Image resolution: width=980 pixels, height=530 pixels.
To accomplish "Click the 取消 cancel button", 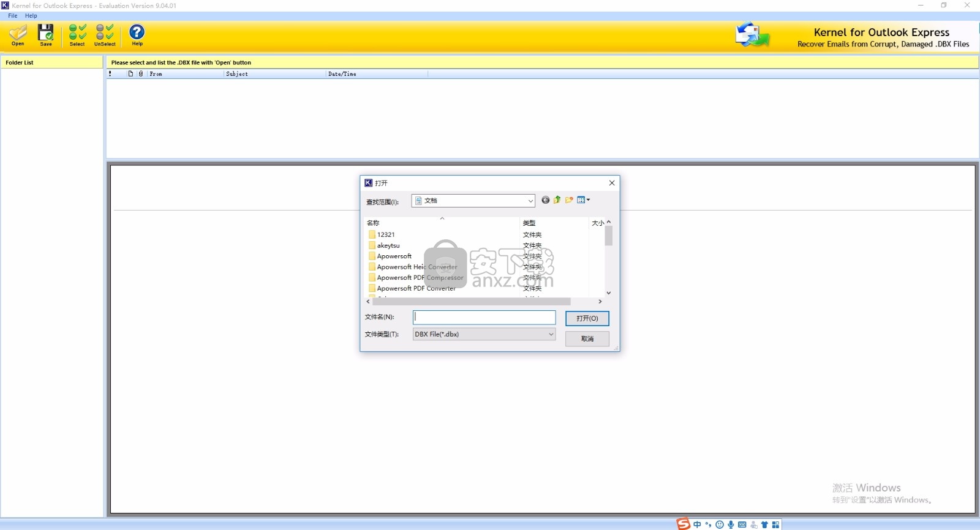I will 587,338.
